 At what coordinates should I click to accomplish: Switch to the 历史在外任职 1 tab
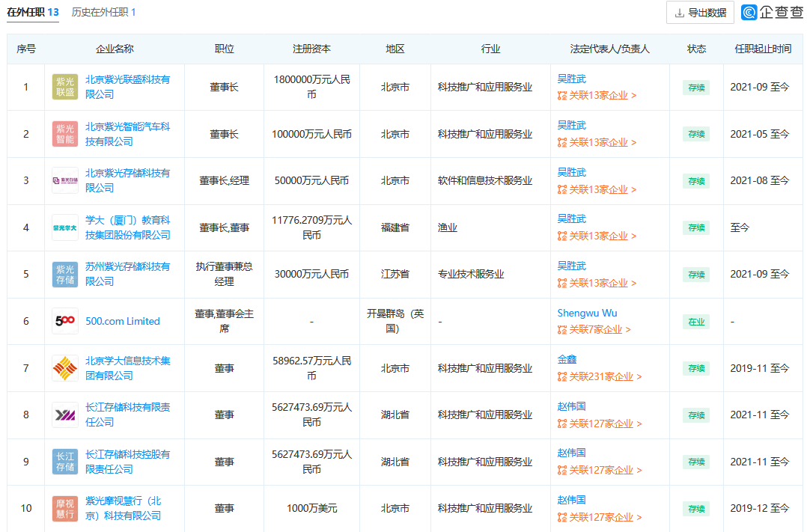tap(103, 12)
